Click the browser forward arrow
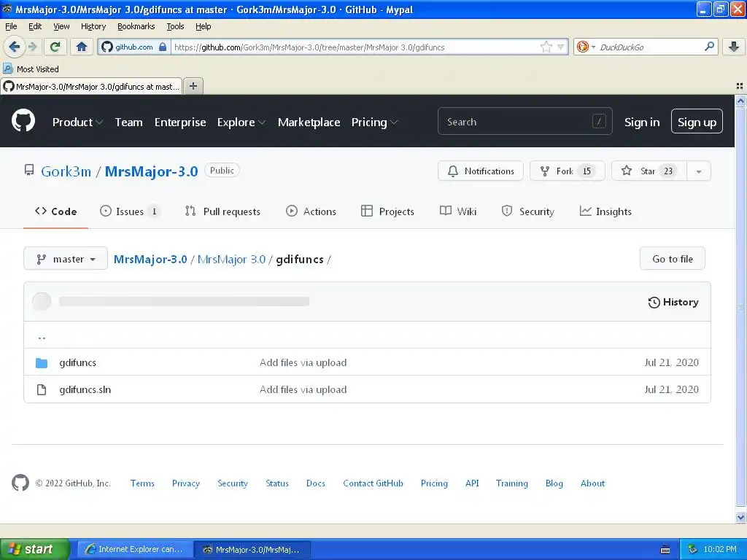The width and height of the screenshot is (747, 560). click(x=33, y=47)
